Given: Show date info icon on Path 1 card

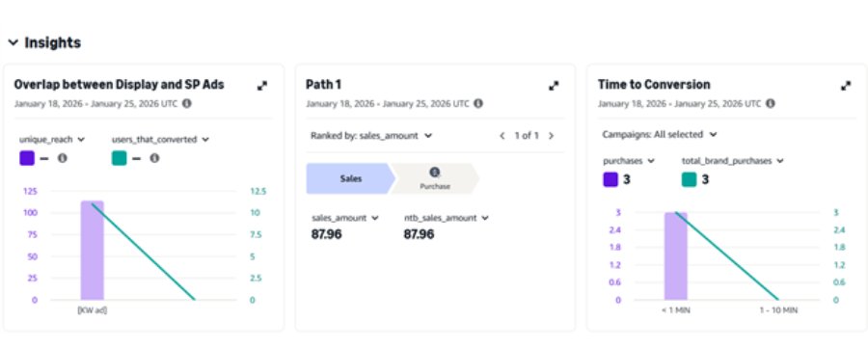Looking at the screenshot, I should (478, 103).
